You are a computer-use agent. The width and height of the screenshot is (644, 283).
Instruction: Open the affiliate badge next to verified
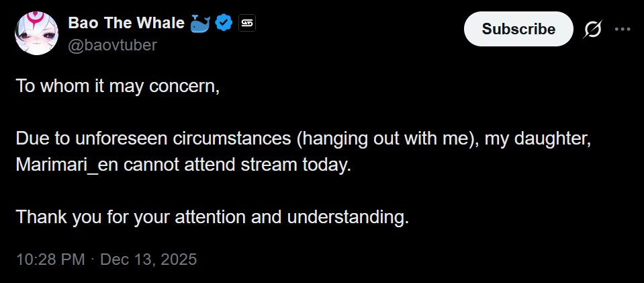[x=247, y=23]
